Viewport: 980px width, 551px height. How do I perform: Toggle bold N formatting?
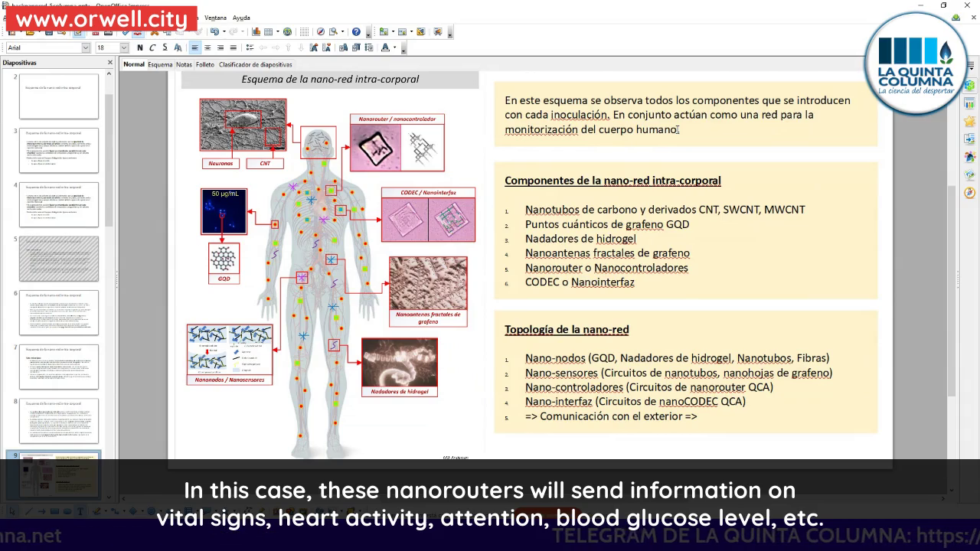139,47
